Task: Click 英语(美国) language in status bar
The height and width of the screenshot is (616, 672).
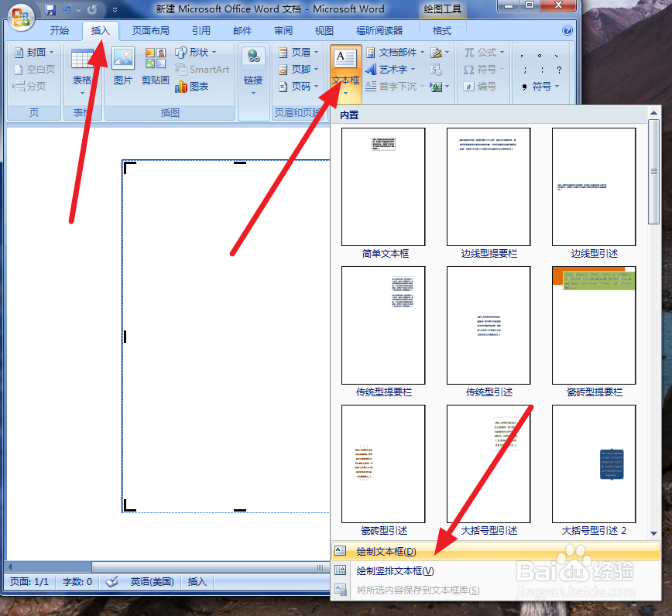Action: [153, 582]
